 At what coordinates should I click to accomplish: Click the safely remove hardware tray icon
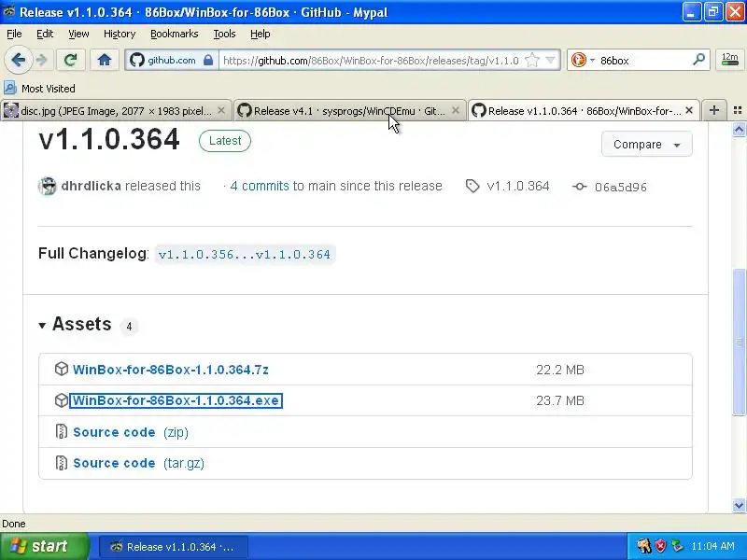coord(677,546)
